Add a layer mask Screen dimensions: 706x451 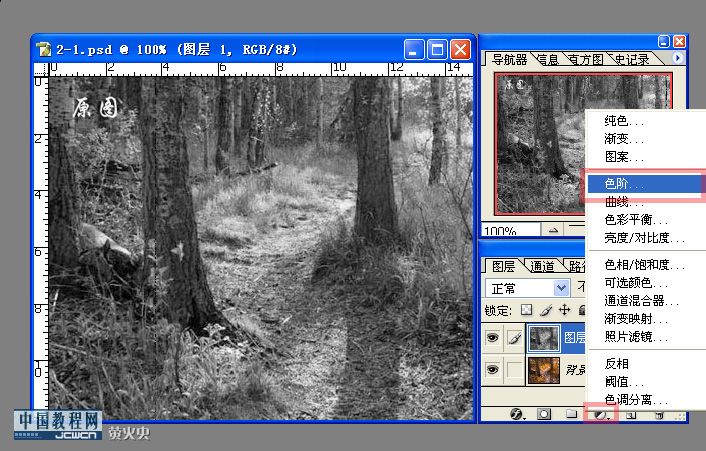point(544,414)
